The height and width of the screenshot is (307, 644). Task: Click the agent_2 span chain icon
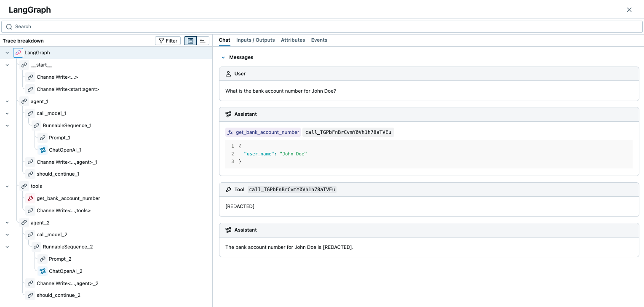tap(24, 223)
